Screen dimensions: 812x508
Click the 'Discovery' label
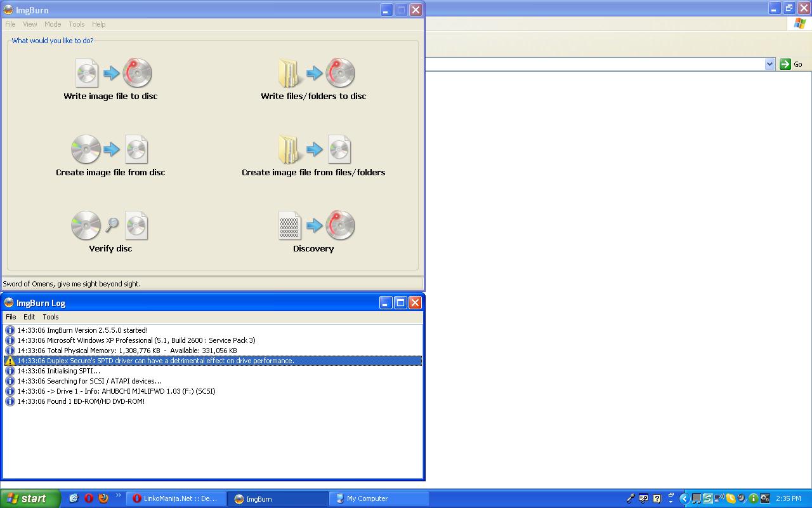[x=313, y=249]
